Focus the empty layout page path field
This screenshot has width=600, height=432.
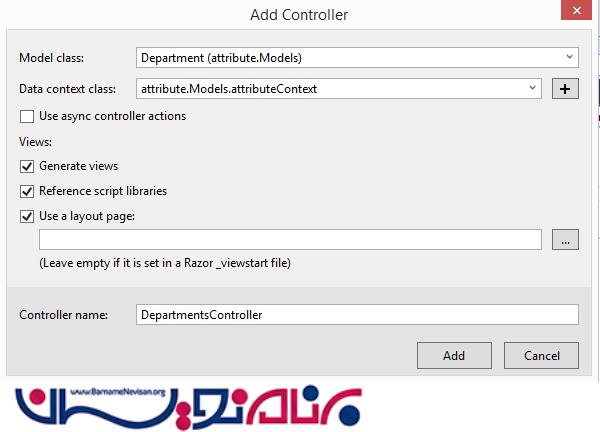pos(290,240)
